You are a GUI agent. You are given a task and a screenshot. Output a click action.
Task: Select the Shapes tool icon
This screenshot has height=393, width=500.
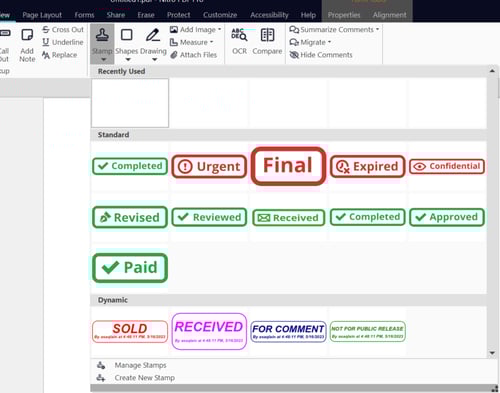click(x=127, y=35)
